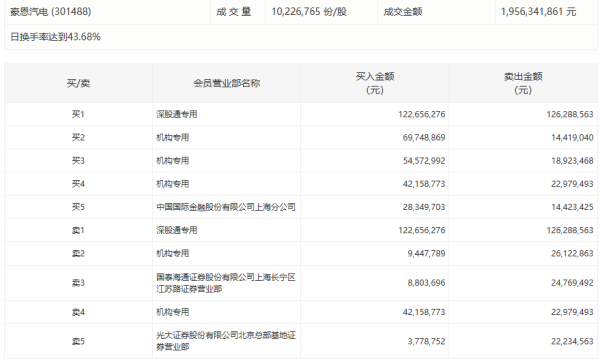Viewport: 600px width, 360px height.
Task: Select the 卖5 row label
Action: coord(78,341)
